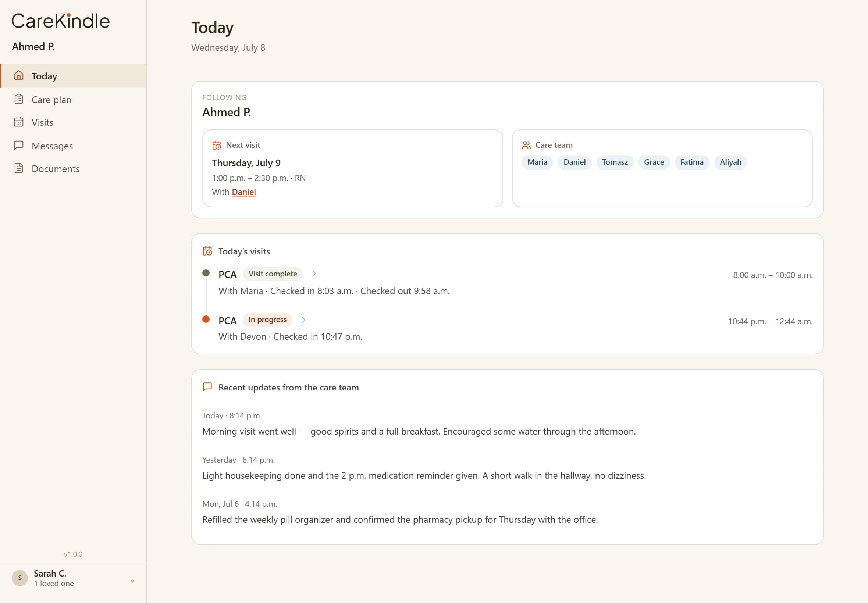Open the completed PCA visit chevron
Viewport: 868px width, 603px height.
pyautogui.click(x=314, y=274)
